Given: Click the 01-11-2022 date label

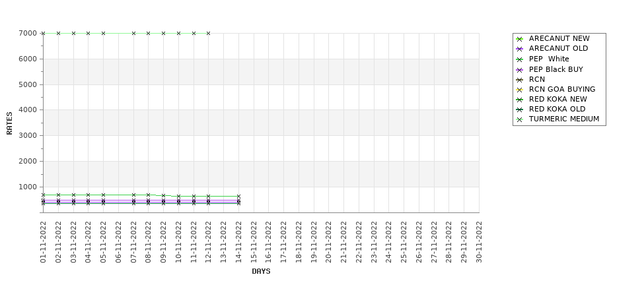Looking at the screenshot, I should pyautogui.click(x=43, y=242).
